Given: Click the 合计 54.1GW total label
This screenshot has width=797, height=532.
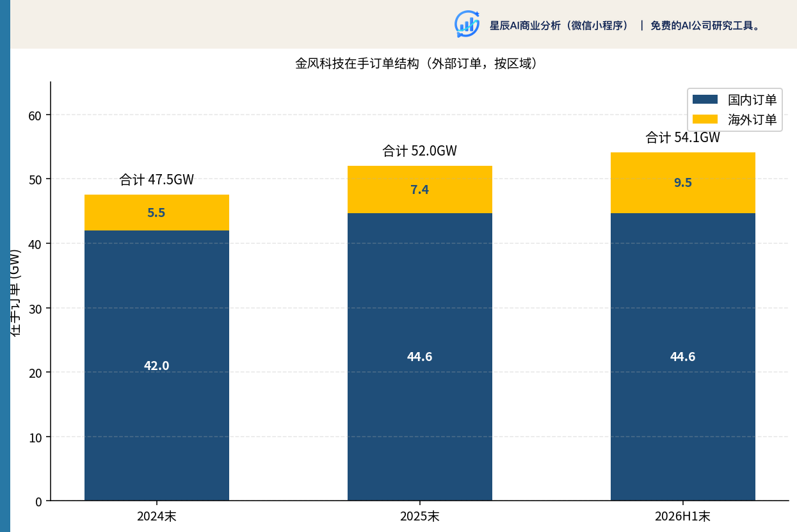Looking at the screenshot, I should point(683,138).
